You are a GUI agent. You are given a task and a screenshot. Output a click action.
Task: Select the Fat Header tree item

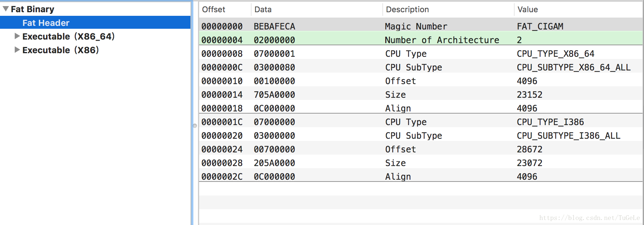pyautogui.click(x=95, y=23)
